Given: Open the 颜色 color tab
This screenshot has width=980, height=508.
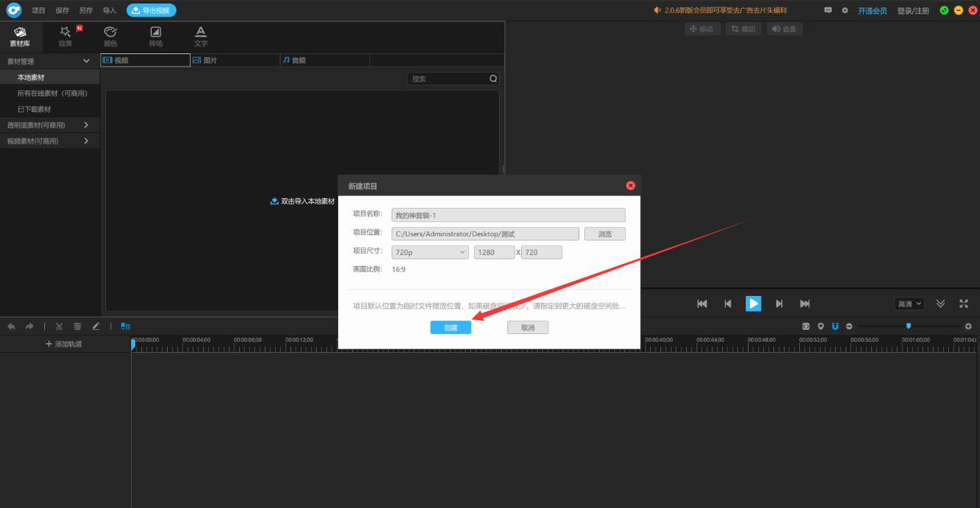Looking at the screenshot, I should (111, 37).
